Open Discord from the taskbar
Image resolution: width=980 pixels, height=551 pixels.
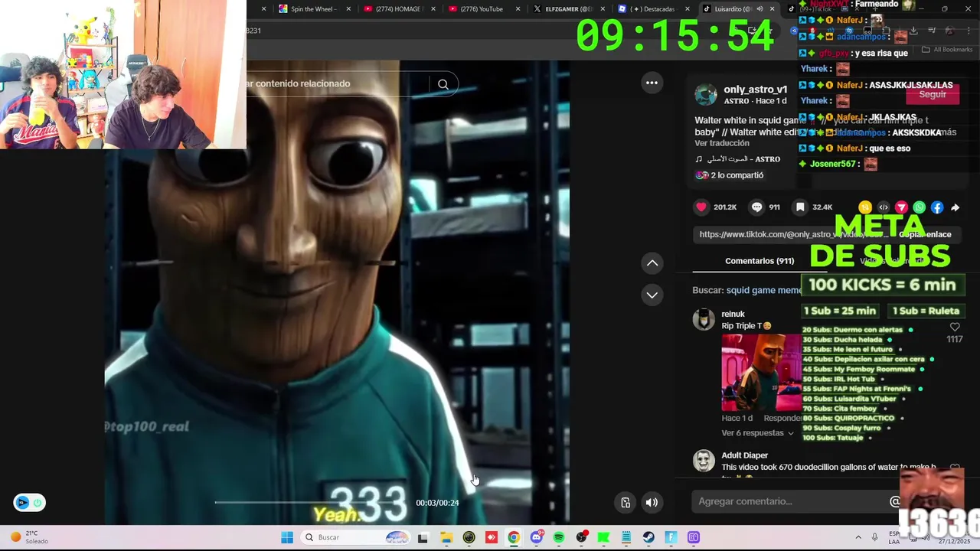[x=536, y=537]
